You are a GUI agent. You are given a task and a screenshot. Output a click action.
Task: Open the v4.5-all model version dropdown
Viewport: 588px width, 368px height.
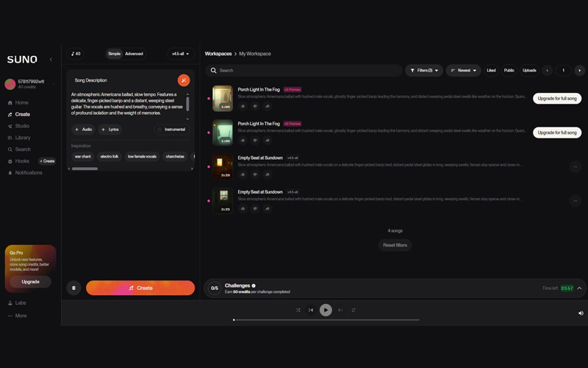[180, 54]
